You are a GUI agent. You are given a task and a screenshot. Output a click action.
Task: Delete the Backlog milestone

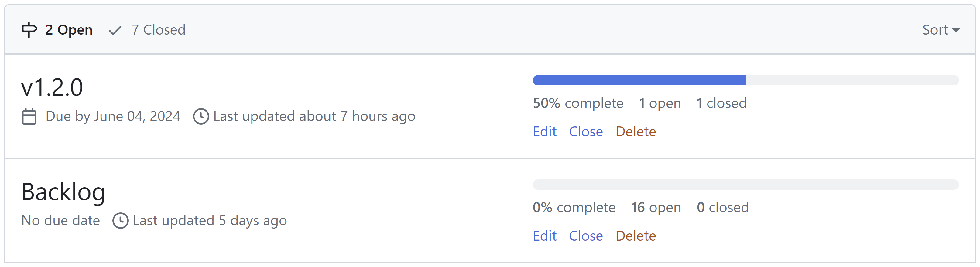tap(636, 236)
